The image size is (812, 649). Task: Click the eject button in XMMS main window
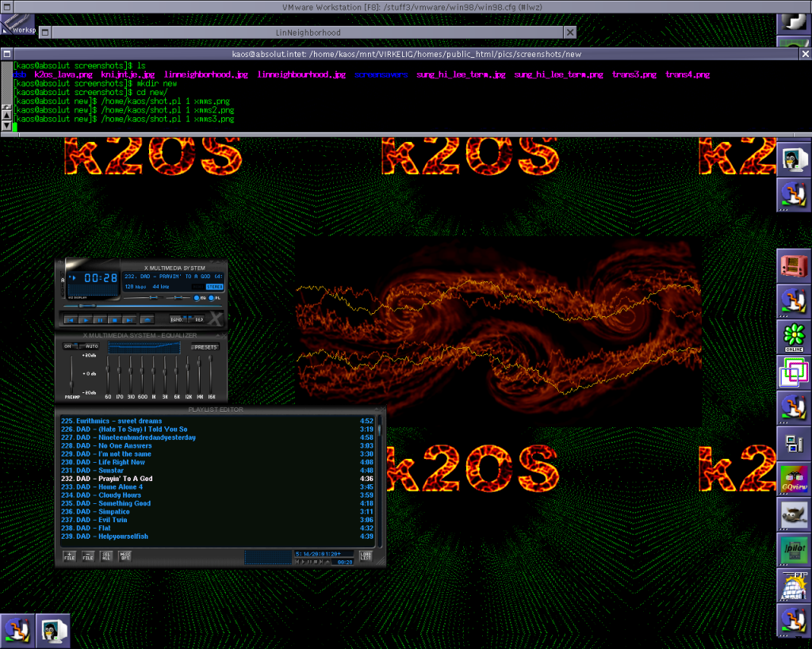click(x=147, y=319)
